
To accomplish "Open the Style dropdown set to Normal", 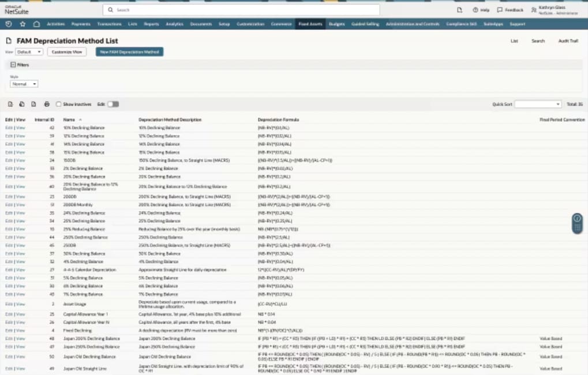I will pyautogui.click(x=24, y=84).
